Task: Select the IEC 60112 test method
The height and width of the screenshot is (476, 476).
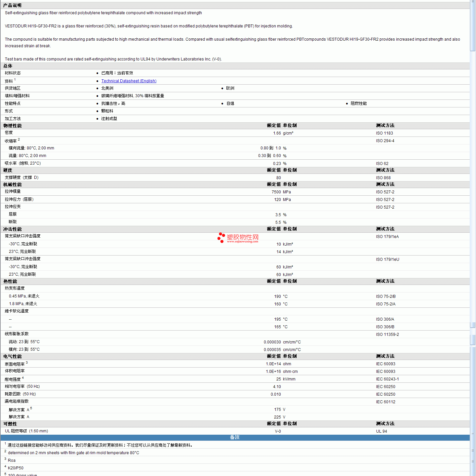Action: pos(386,402)
